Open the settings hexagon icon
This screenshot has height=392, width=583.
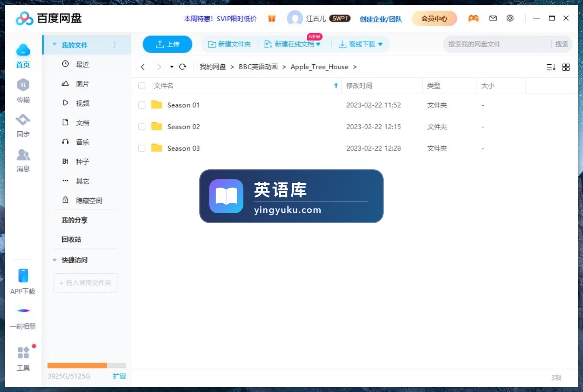pyautogui.click(x=510, y=18)
